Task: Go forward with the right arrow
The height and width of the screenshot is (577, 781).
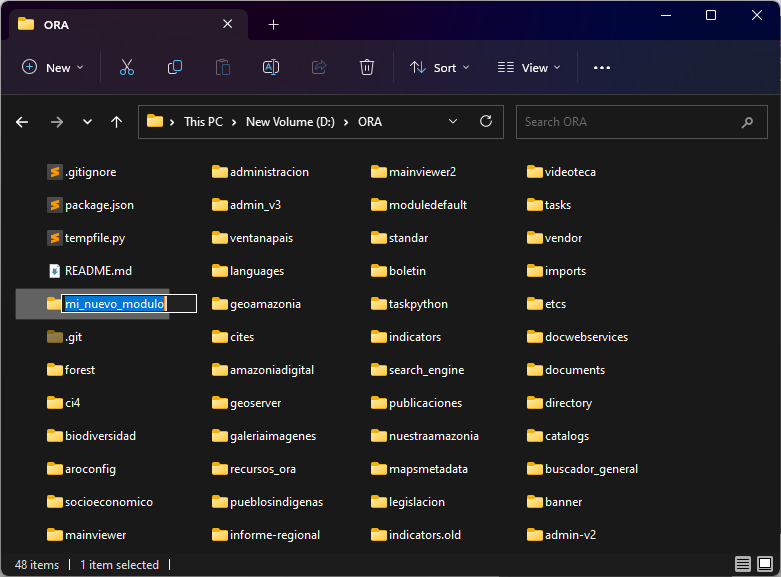Action: point(57,122)
